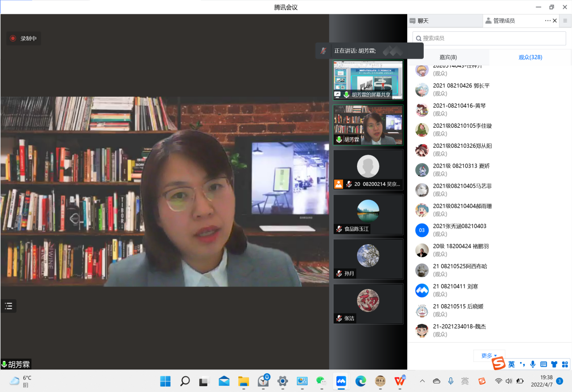This screenshot has width=572, height=392.
Task: Click muted microphone icon beside 张洁
Action: [x=339, y=318]
